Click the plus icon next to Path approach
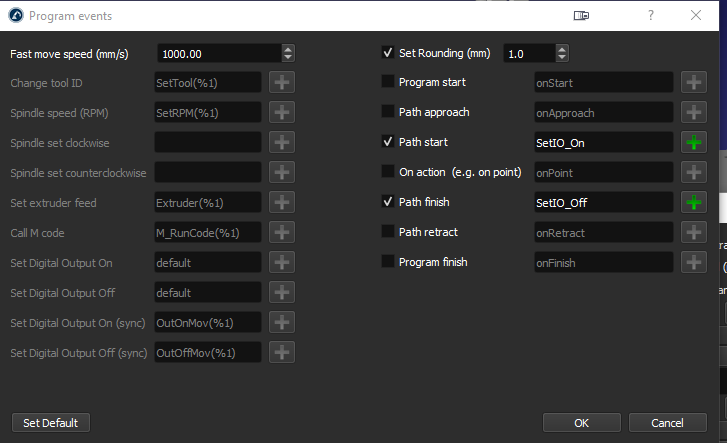Screen dimensions: 727x443 click(694, 112)
